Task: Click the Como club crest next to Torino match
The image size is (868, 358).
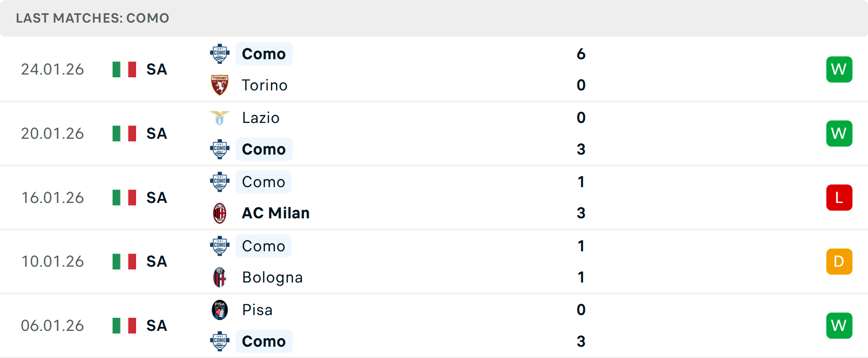Action: 220,53
